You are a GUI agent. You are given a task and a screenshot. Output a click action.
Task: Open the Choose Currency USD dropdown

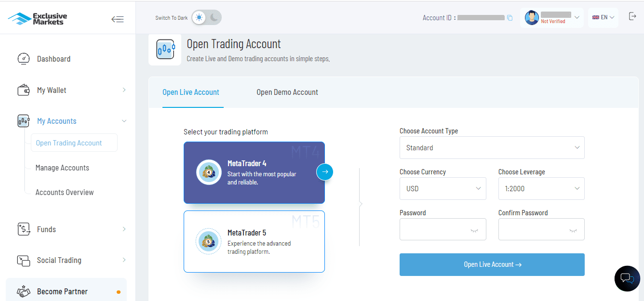443,189
